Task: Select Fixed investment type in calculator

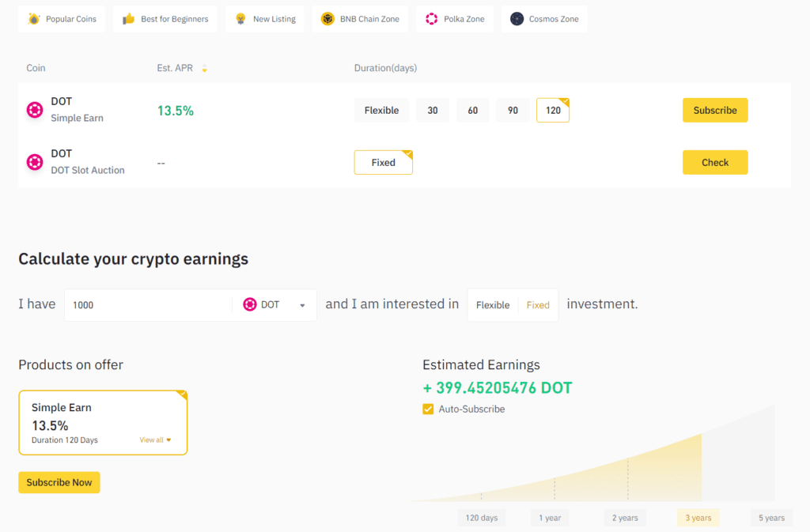Action: coord(538,305)
